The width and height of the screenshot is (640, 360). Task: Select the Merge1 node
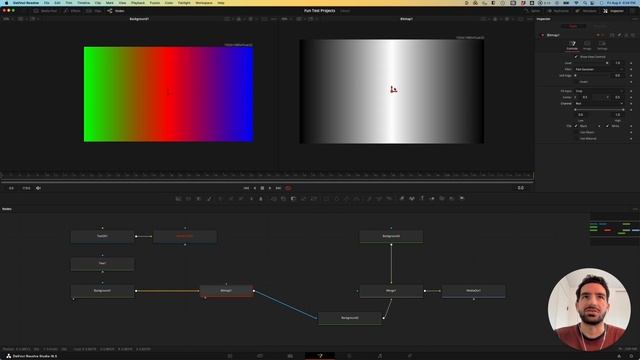pos(391,291)
